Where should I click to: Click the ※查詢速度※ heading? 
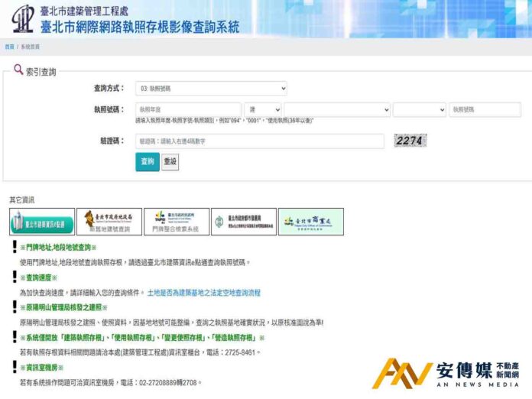(x=39, y=278)
